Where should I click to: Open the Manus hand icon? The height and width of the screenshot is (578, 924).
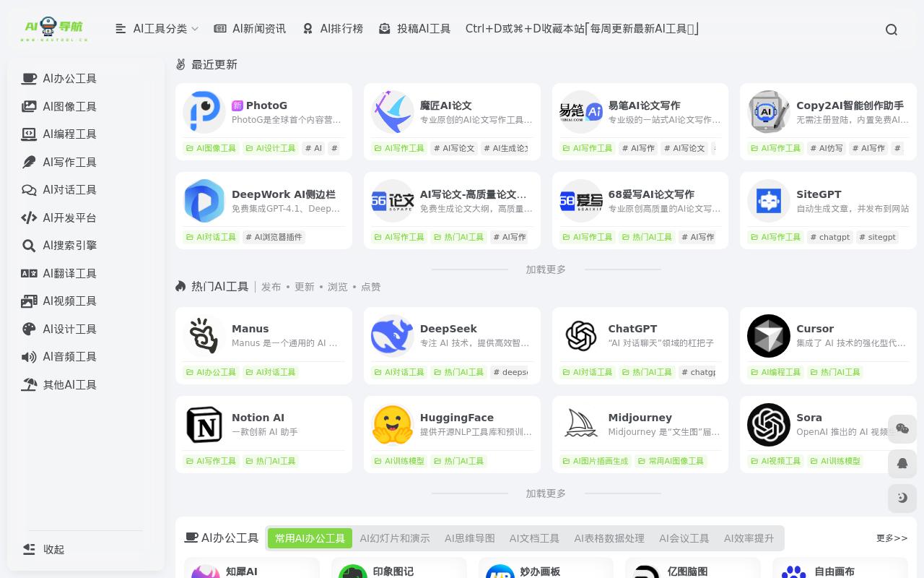pyautogui.click(x=204, y=336)
